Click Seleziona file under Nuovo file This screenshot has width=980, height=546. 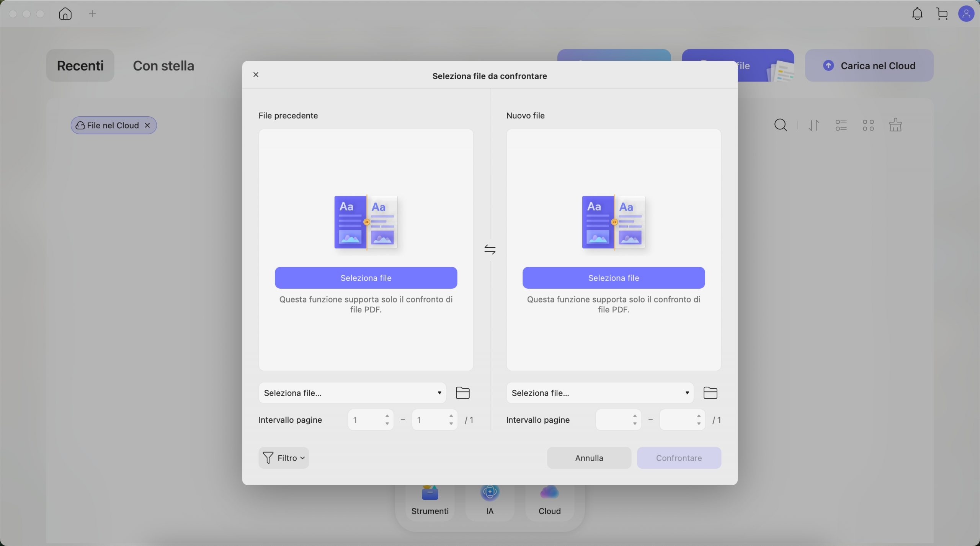614,278
